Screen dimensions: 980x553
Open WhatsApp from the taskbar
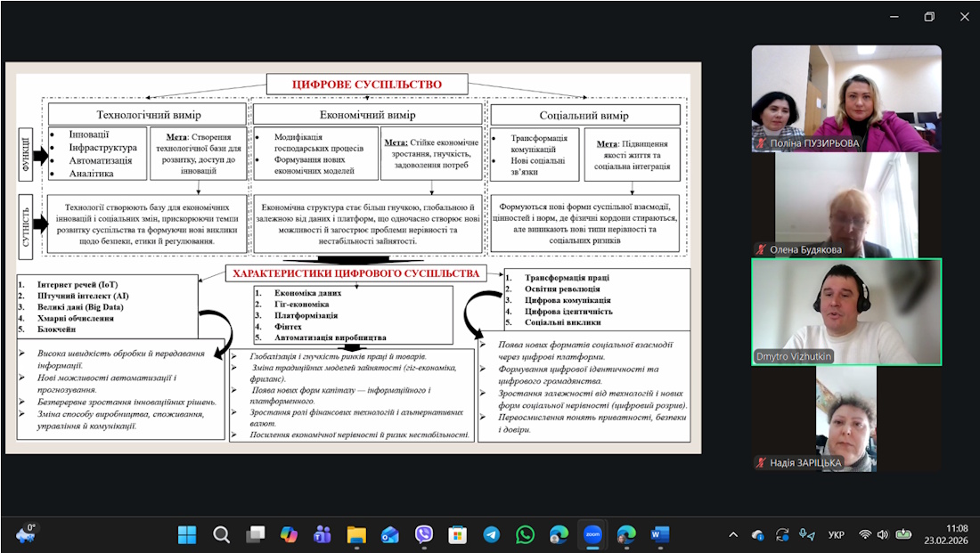coord(526,534)
